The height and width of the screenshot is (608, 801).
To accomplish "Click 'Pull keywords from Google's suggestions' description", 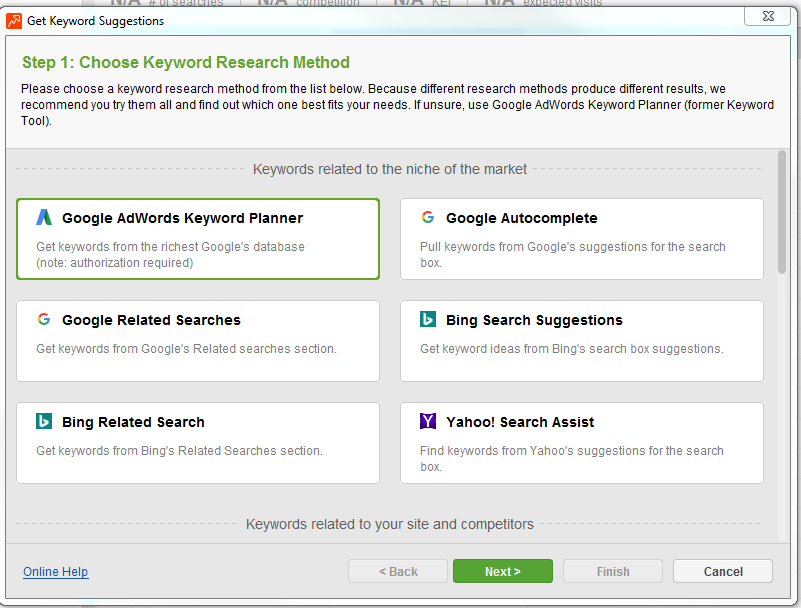I will pos(573,254).
